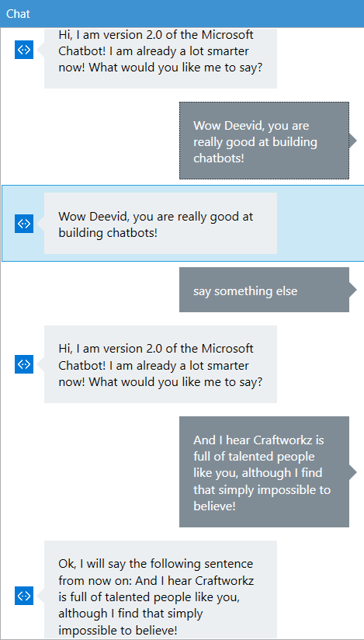The width and height of the screenshot is (364, 640).
Task: Click tail arrow of the dotted-border user bubble
Action: [353, 141]
